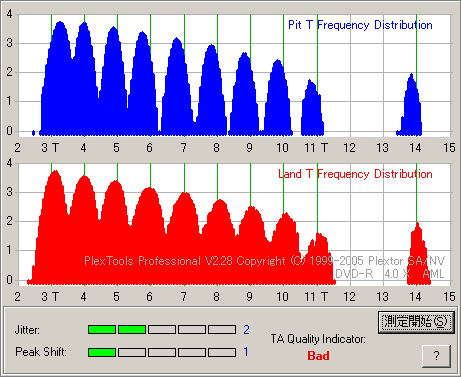Click the PlexTools Professional copyright watermark
This screenshot has height=377, width=461.
click(x=264, y=261)
